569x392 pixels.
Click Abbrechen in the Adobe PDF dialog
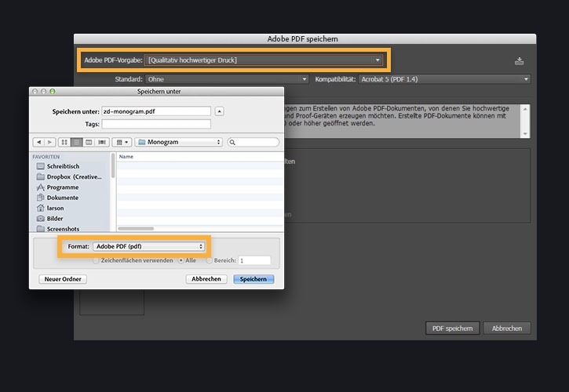pos(507,328)
